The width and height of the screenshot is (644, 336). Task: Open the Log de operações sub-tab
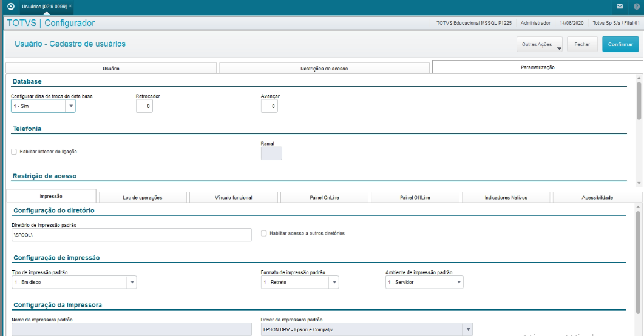[x=143, y=197]
